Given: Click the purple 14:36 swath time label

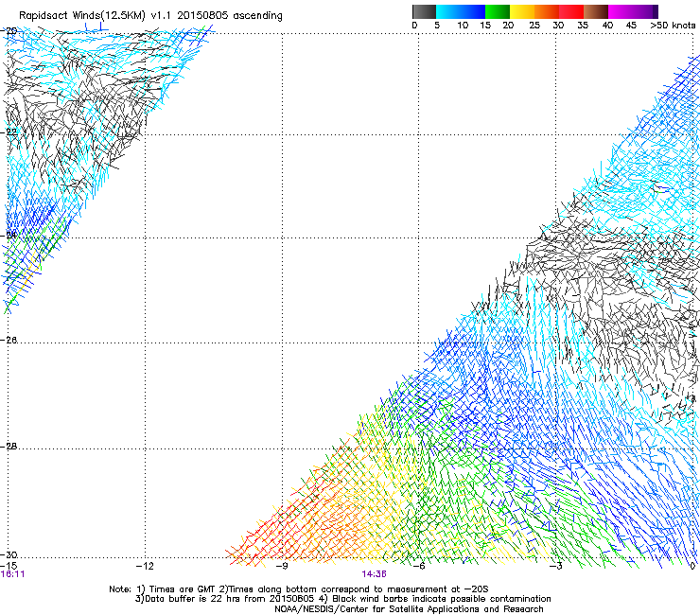Looking at the screenshot, I should point(374,574).
